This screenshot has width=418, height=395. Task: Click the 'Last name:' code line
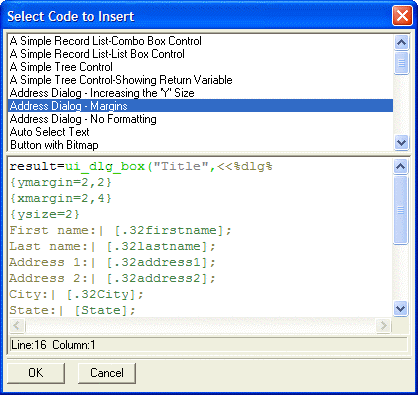112,246
